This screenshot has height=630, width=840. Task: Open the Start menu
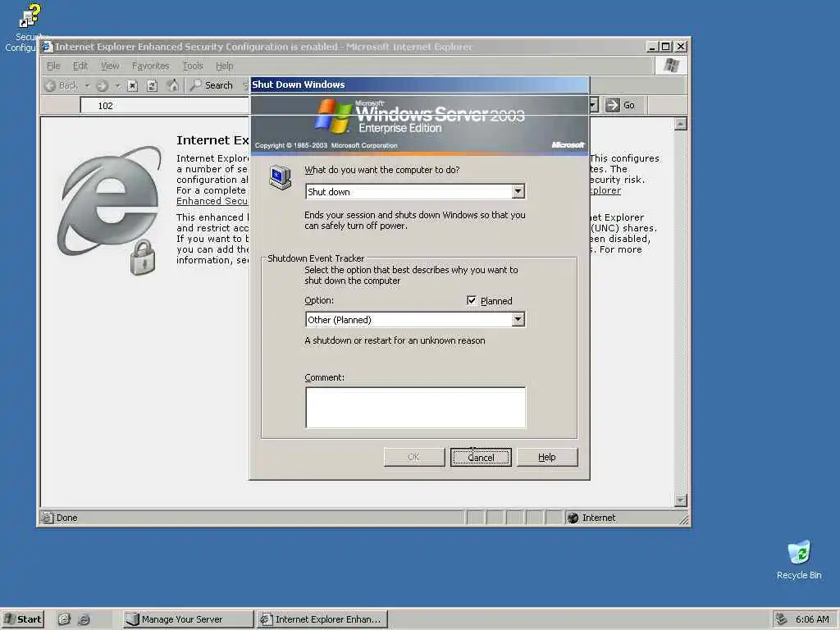(x=23, y=619)
